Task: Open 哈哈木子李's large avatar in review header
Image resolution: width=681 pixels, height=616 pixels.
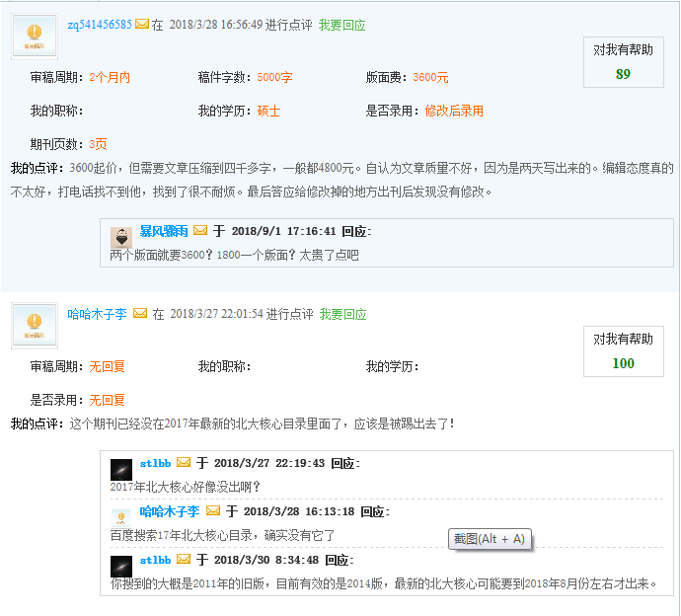Action: (35, 326)
